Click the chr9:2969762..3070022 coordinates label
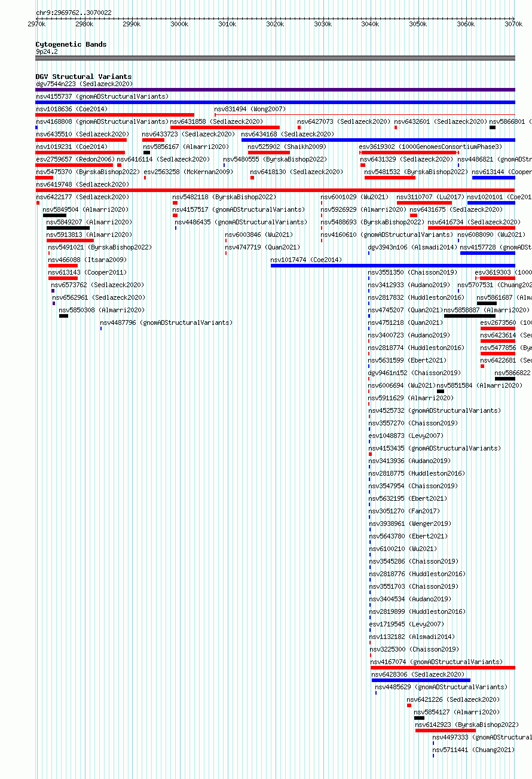Image resolution: width=532 pixels, height=779 pixels. click(74, 12)
